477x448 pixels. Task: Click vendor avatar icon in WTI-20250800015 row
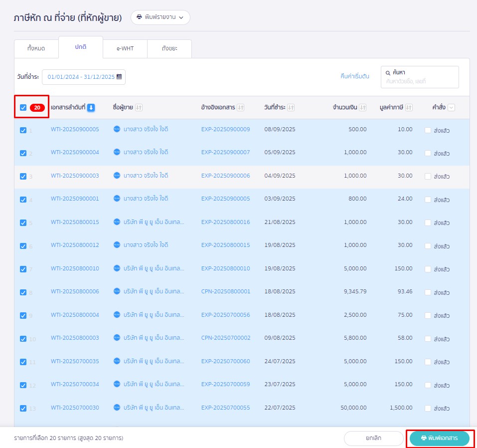(x=117, y=222)
